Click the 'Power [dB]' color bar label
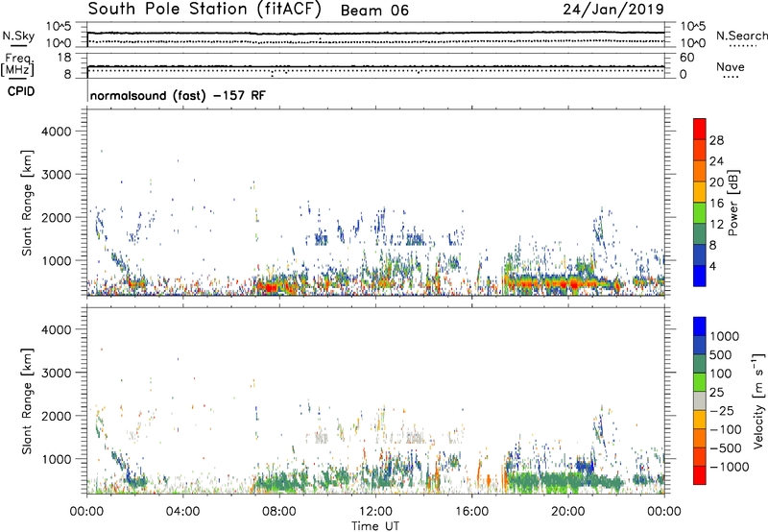Image resolution: width=768 pixels, height=532 pixels. click(x=733, y=203)
